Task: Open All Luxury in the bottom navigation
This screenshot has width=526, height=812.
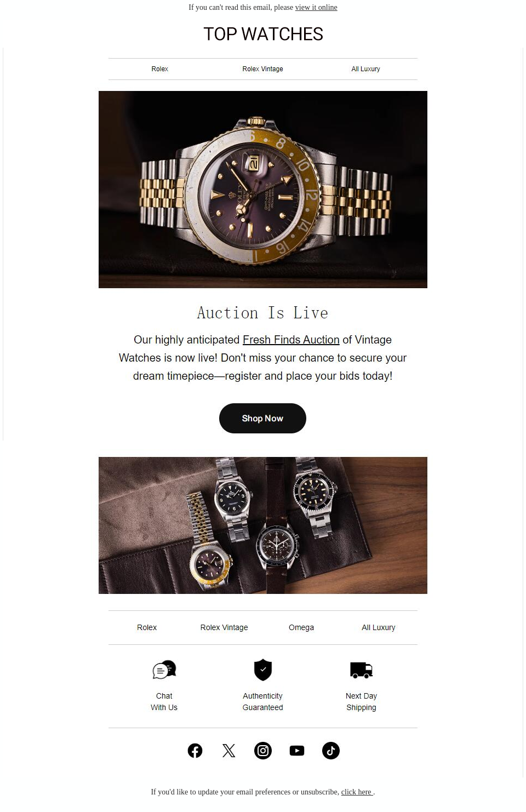Action: click(379, 627)
